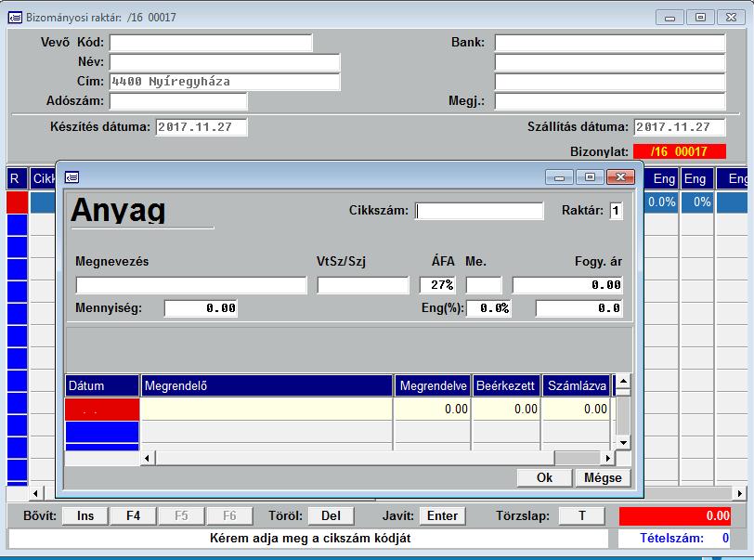
Task: Click the disabled F5 button
Action: click(181, 515)
